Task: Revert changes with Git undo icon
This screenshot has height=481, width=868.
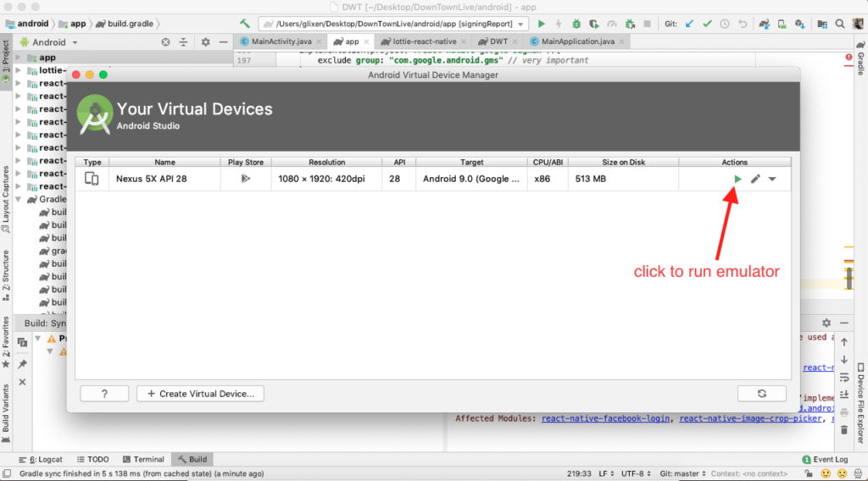Action: click(x=743, y=24)
